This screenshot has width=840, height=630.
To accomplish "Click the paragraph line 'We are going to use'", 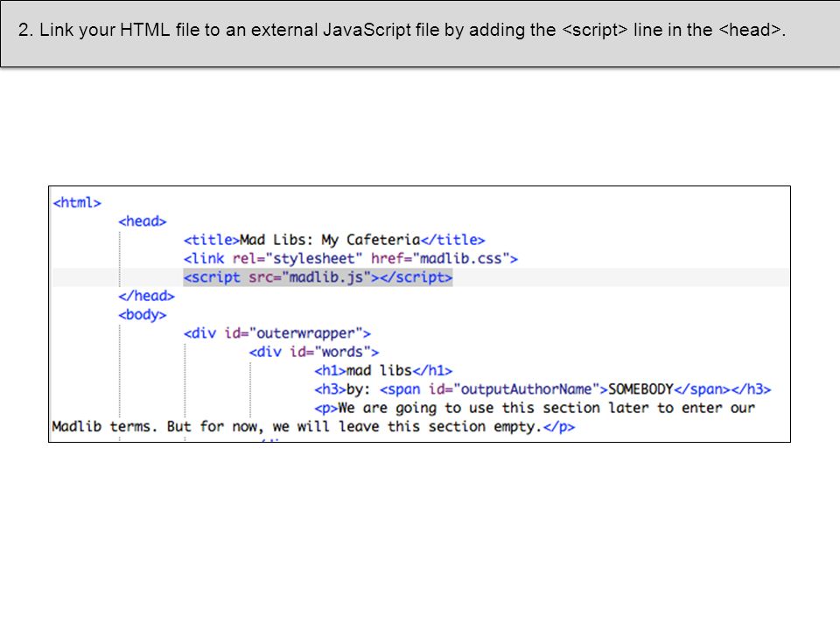I will point(535,409).
